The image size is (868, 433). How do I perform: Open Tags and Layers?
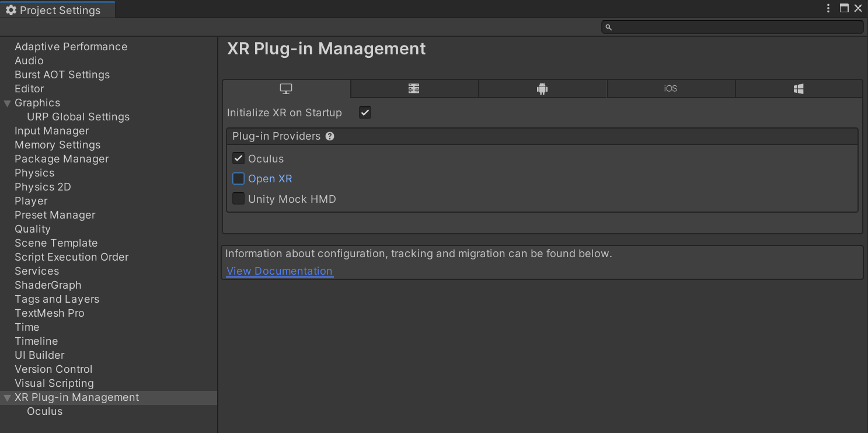[x=57, y=299]
